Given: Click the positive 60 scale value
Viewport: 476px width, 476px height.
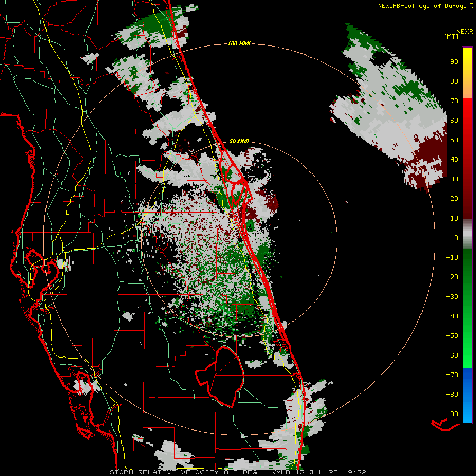Looking at the screenshot, I should [454, 120].
